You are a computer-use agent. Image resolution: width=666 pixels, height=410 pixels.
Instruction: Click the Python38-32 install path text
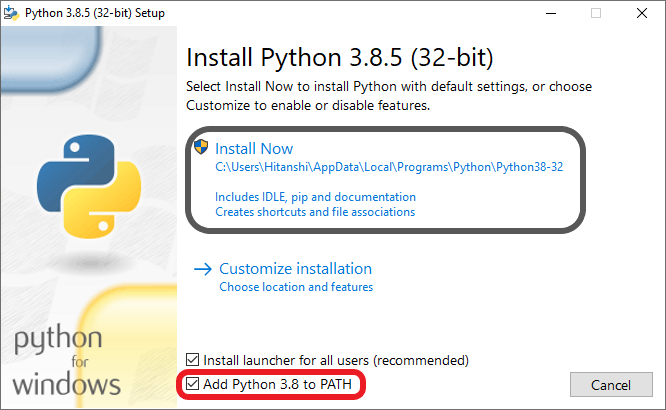point(389,168)
